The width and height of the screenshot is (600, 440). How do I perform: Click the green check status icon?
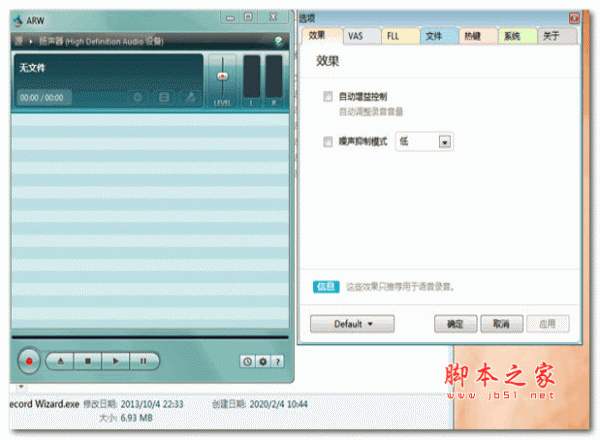point(279,41)
